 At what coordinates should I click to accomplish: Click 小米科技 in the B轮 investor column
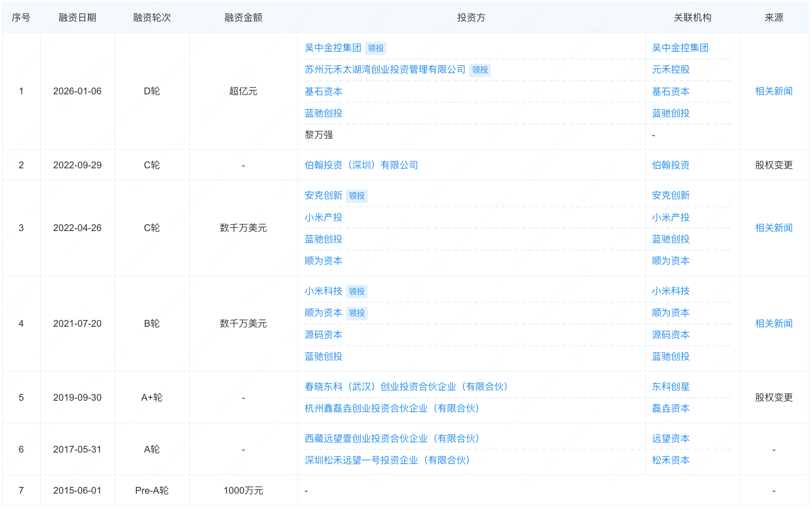(x=323, y=291)
